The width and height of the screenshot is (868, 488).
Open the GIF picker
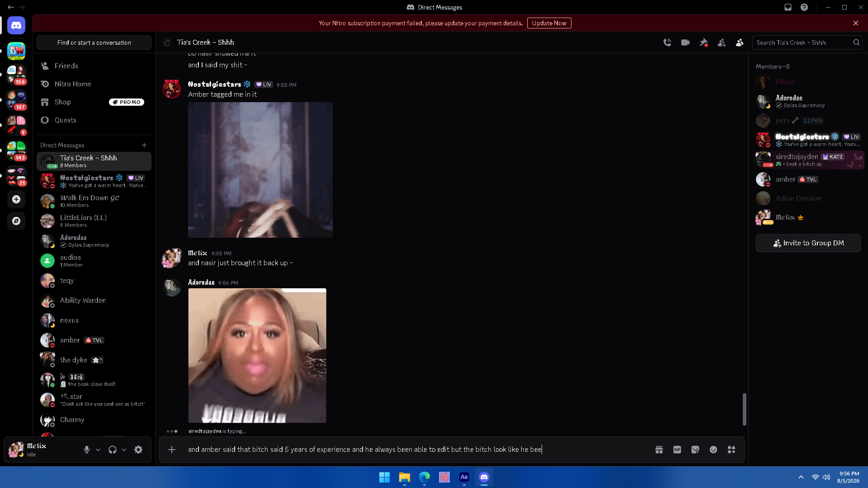tap(677, 450)
